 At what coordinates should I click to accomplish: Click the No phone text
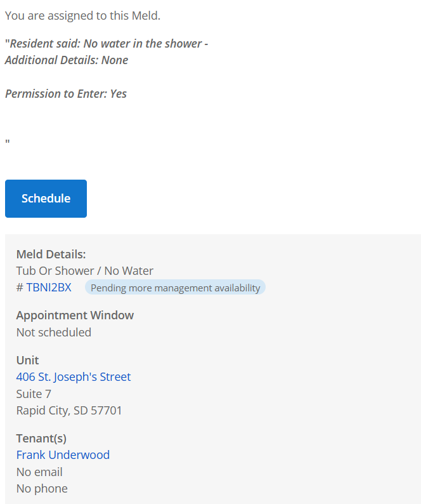(x=42, y=489)
